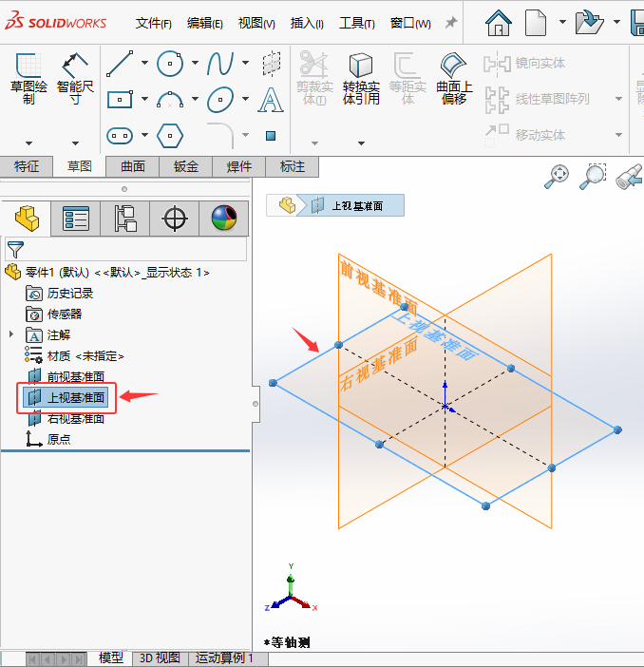Image resolution: width=644 pixels, height=667 pixels.
Task: Select the Straight Slot tool
Action: pyautogui.click(x=120, y=136)
